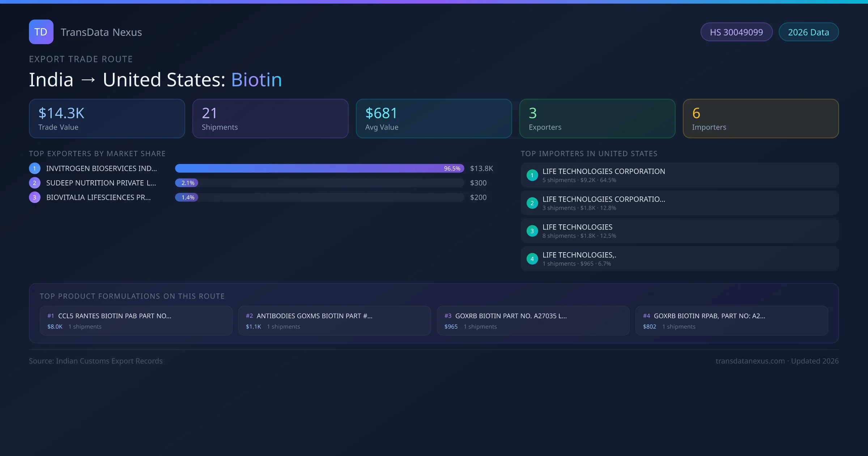Viewport: 868px width, 456px height.
Task: Open CCL5 RANTES BIOTIN PAB product card
Action: click(x=136, y=321)
